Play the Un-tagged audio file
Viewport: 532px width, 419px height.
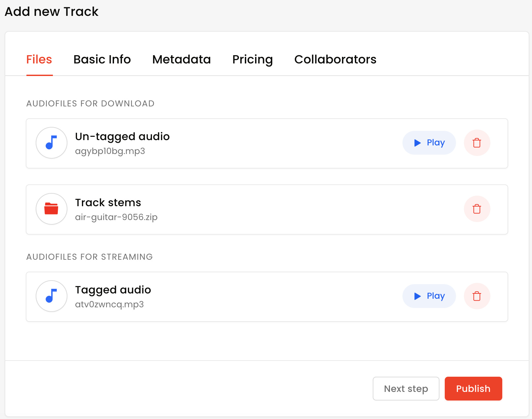(429, 143)
